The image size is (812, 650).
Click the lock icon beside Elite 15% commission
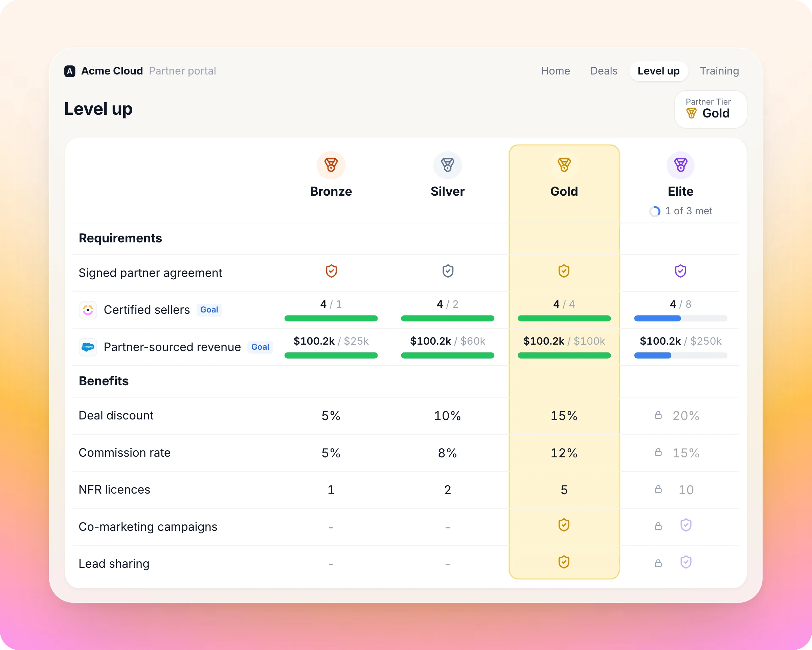pyautogui.click(x=658, y=452)
